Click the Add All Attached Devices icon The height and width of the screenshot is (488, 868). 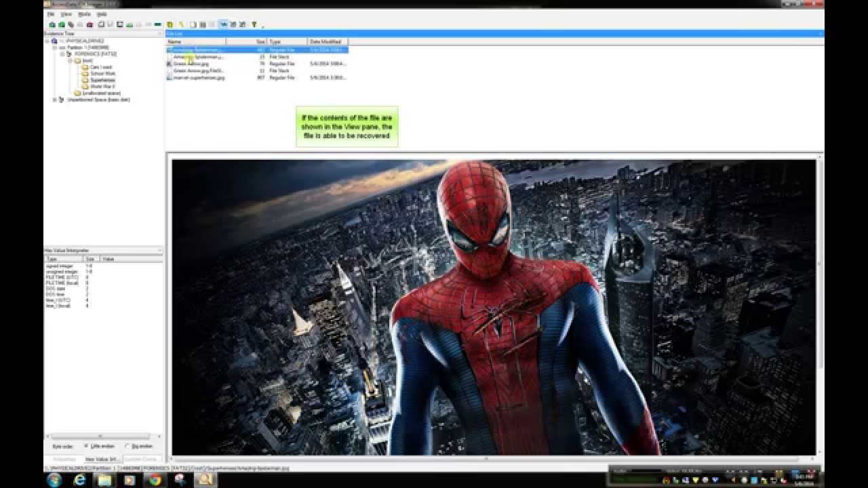pyautogui.click(x=62, y=24)
